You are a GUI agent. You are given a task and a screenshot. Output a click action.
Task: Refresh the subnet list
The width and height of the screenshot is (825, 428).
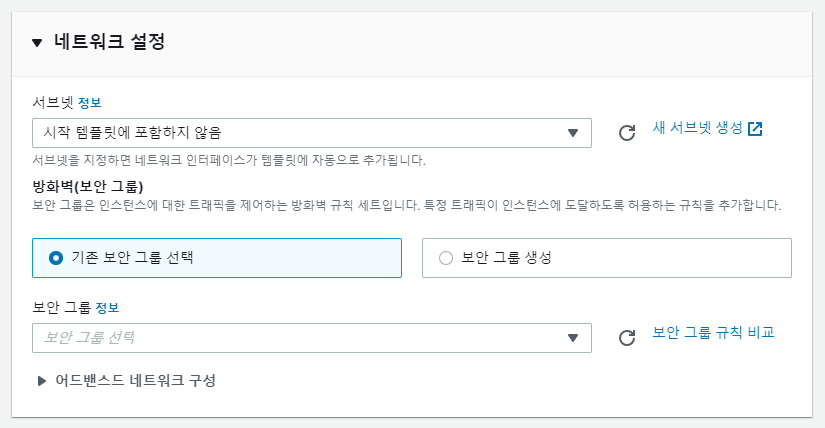click(627, 133)
